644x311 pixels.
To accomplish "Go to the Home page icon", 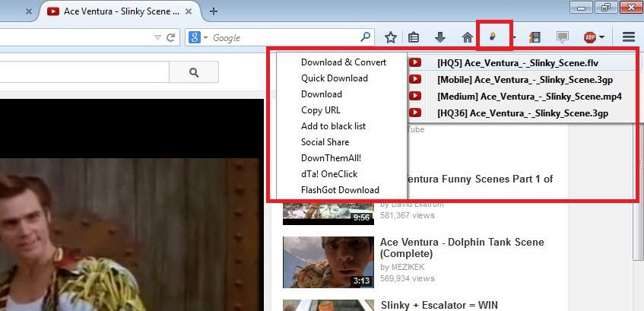I will [468, 38].
